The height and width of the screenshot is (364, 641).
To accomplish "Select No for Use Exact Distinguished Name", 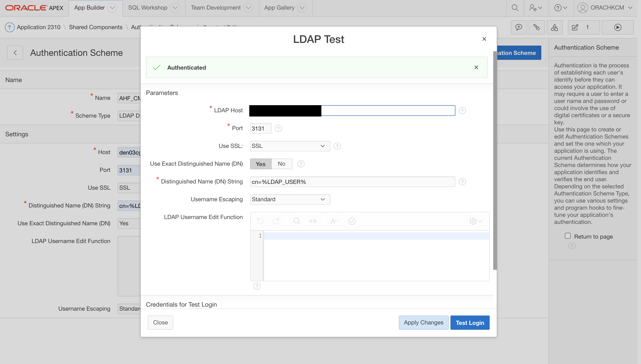I will pos(282,164).
